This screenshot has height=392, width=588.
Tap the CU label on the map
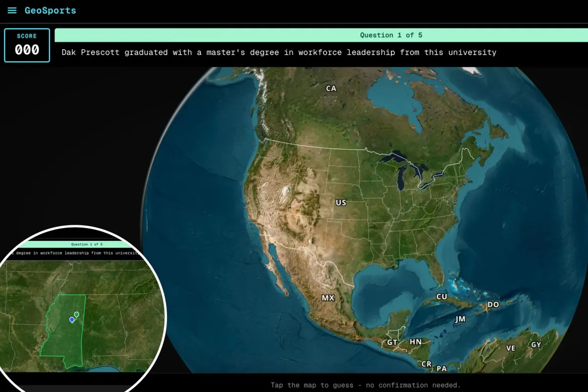[x=442, y=297]
